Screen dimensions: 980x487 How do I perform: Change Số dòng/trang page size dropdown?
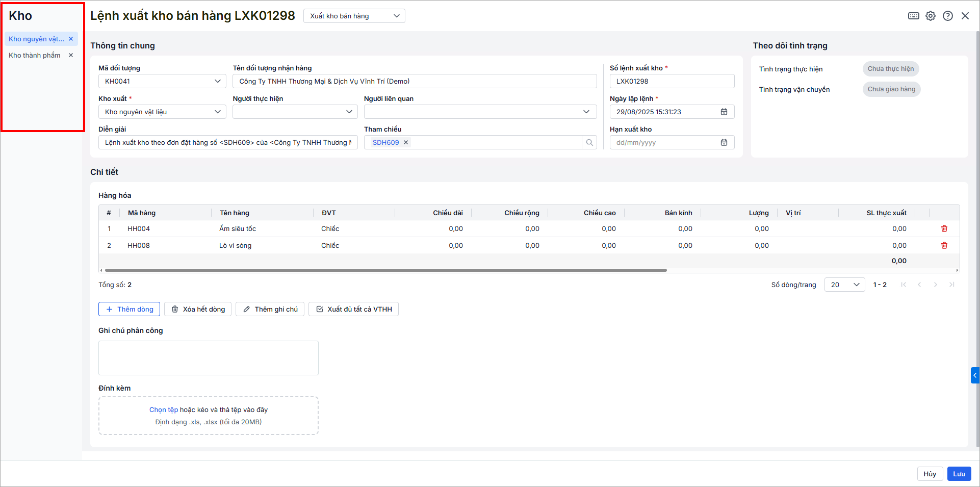coord(844,285)
